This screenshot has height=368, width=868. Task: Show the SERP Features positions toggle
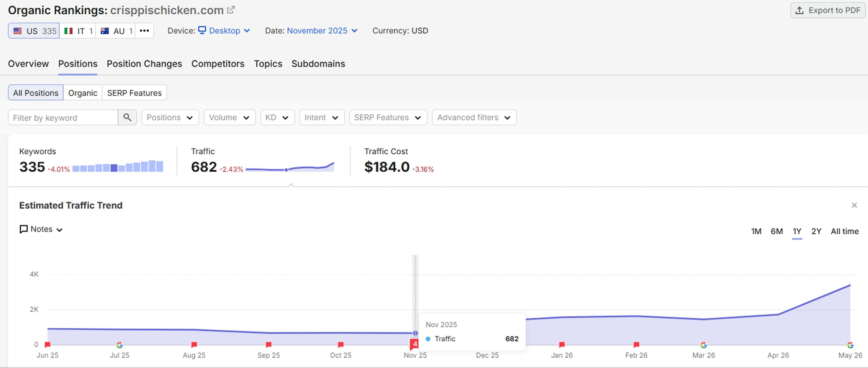coord(135,93)
